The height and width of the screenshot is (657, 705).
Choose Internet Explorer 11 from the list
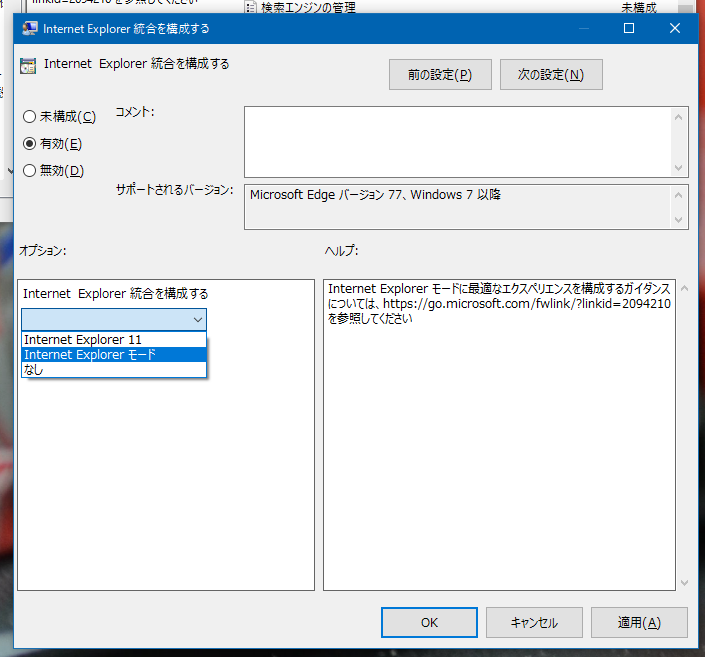pos(114,340)
